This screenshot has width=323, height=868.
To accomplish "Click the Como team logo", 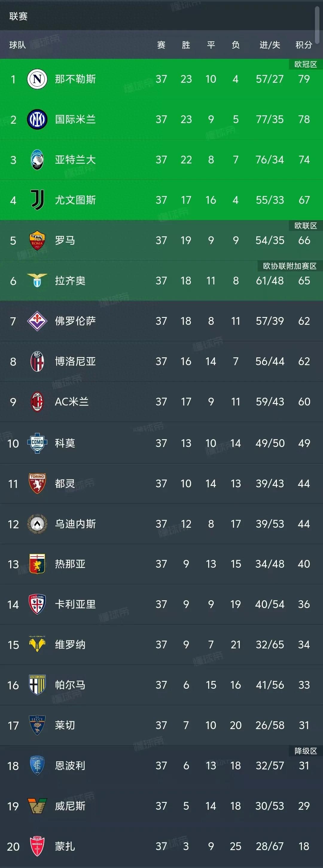I will (x=37, y=443).
